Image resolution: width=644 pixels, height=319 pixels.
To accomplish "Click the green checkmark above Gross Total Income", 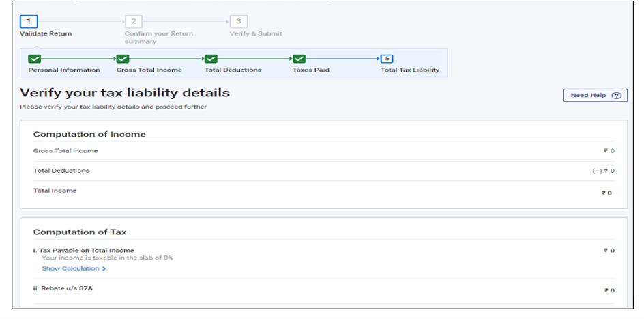I will [123, 59].
